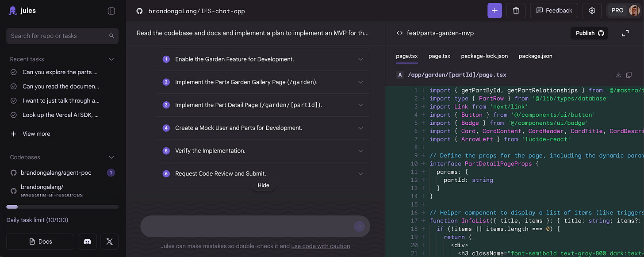Click the purple plus new task button
Screen dimensions: 644x257
point(494,11)
